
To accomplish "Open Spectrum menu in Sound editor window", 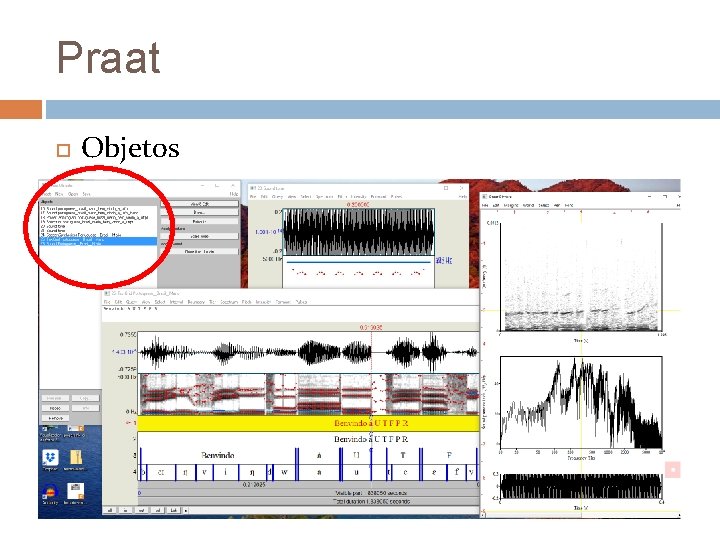I will [324, 197].
